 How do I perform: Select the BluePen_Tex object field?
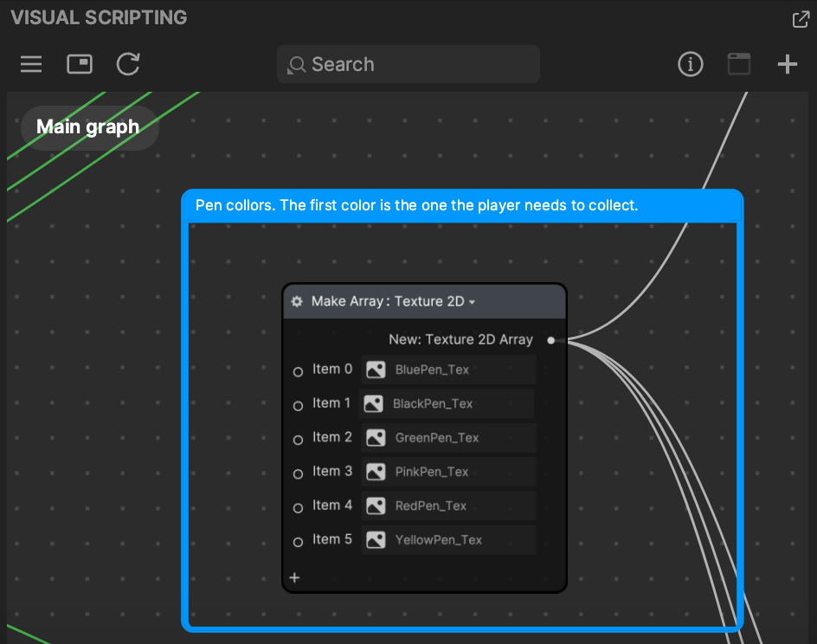coord(448,370)
